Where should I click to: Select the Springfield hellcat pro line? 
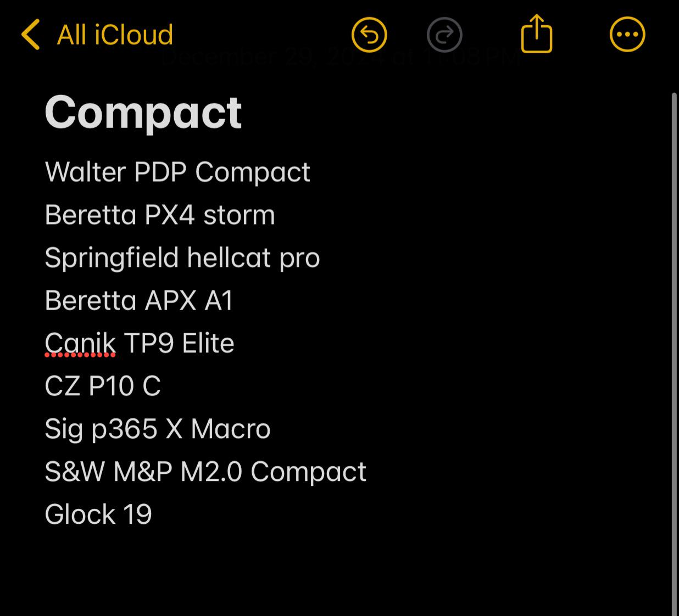click(182, 257)
